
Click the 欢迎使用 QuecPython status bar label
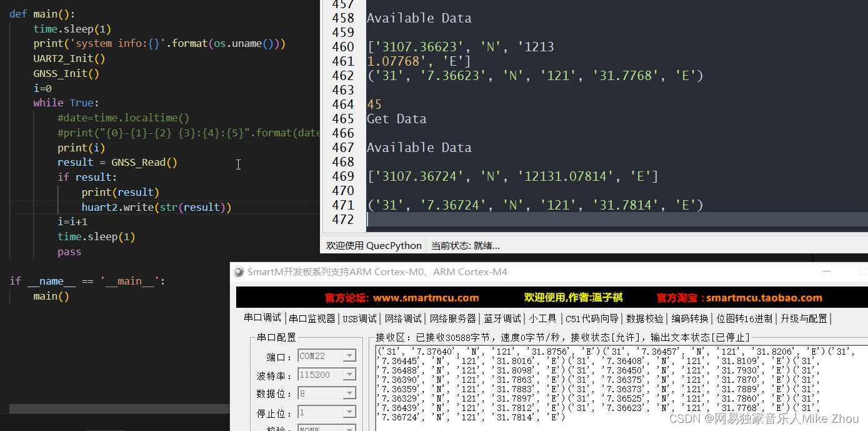(373, 245)
